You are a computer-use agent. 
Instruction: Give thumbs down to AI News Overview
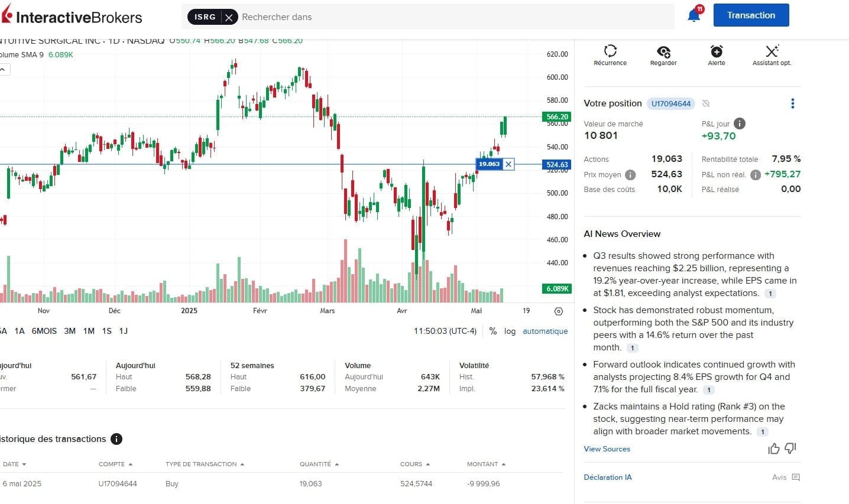pyautogui.click(x=790, y=448)
